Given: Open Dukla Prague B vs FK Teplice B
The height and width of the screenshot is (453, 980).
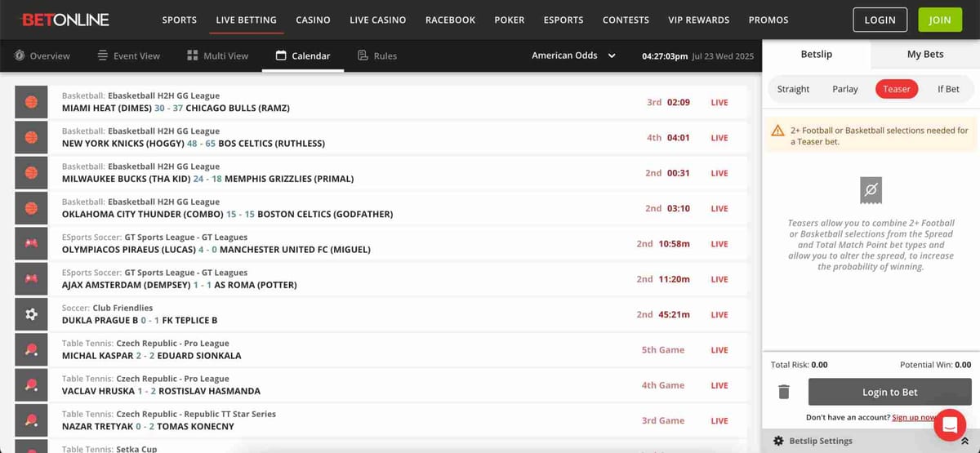Looking at the screenshot, I should pos(381,314).
